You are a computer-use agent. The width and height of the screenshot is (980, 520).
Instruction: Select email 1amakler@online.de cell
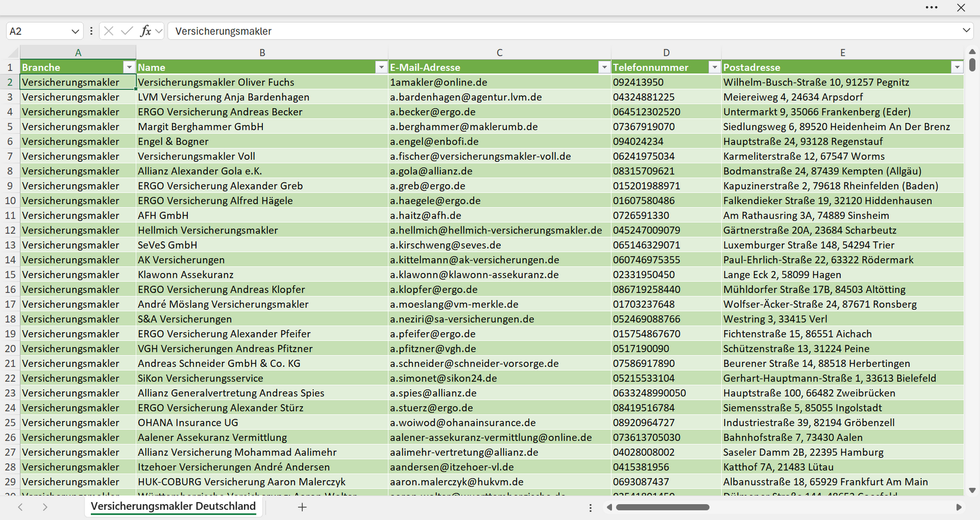coord(499,82)
